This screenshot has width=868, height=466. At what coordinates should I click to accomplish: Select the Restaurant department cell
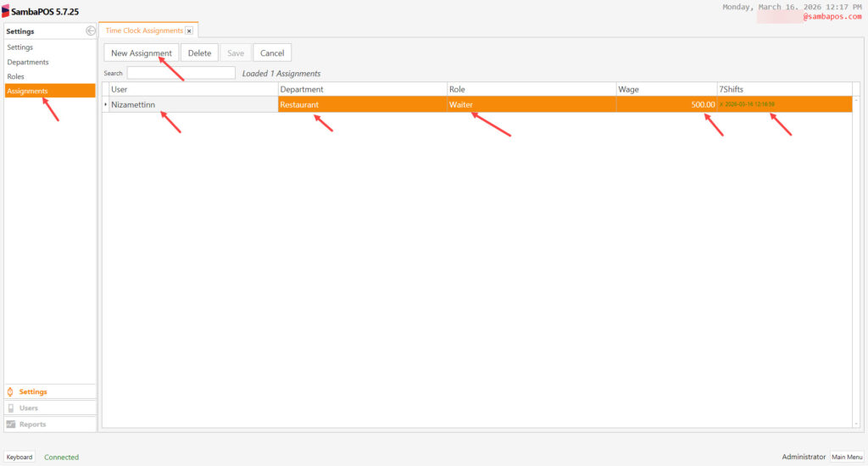pyautogui.click(x=362, y=104)
